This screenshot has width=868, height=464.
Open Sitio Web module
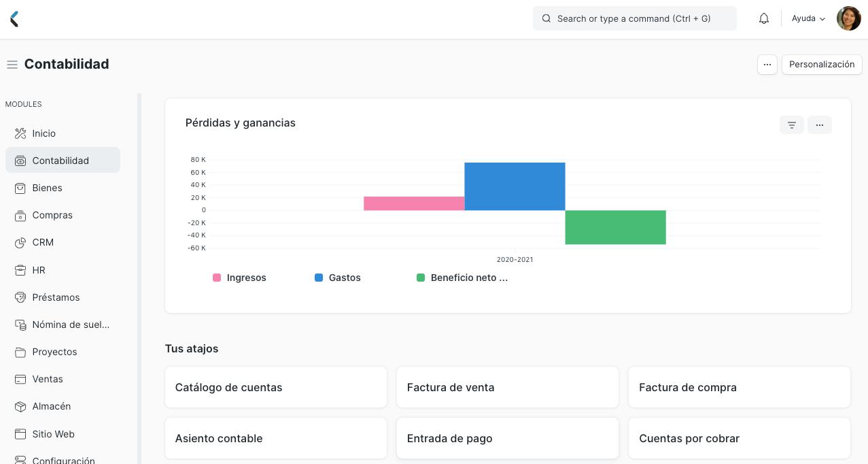[63, 434]
